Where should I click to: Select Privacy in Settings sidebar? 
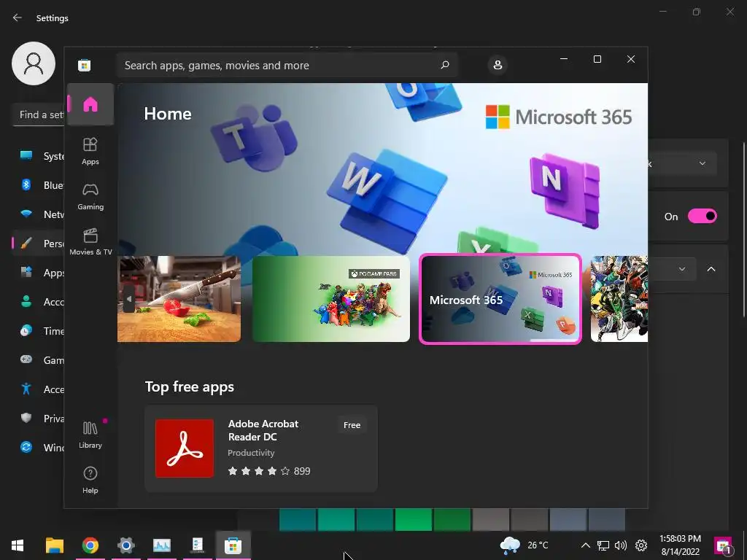pyautogui.click(x=39, y=418)
